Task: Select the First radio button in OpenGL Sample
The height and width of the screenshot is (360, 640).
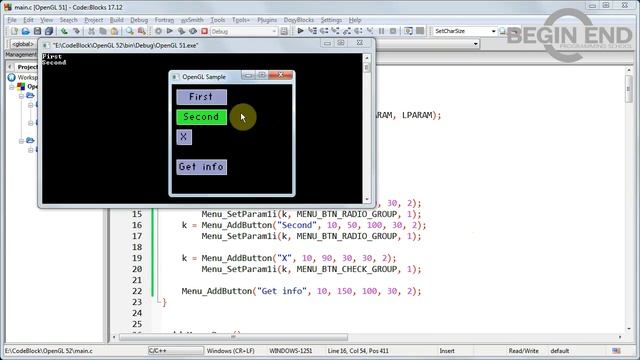Action: (202, 97)
